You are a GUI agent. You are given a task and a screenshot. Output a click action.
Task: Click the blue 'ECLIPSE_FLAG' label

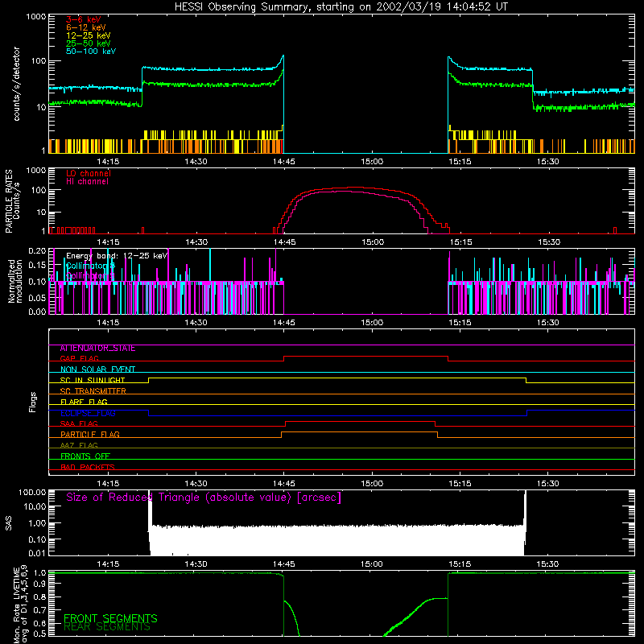pos(88,413)
